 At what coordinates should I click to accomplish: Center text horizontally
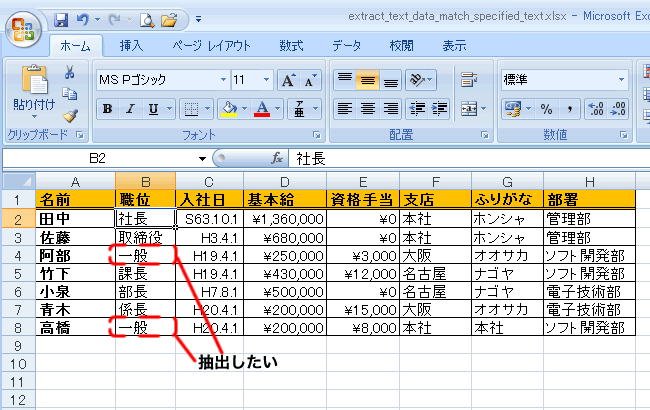coord(368,109)
